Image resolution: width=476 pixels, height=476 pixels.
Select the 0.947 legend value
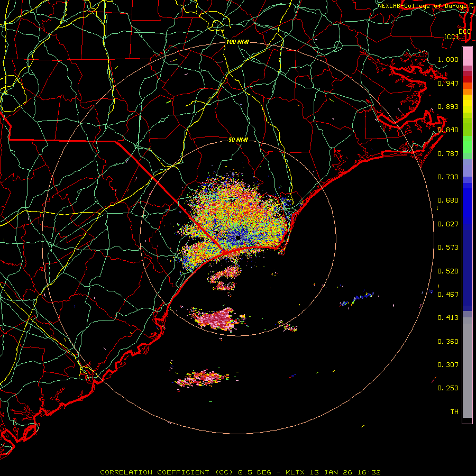448,83
